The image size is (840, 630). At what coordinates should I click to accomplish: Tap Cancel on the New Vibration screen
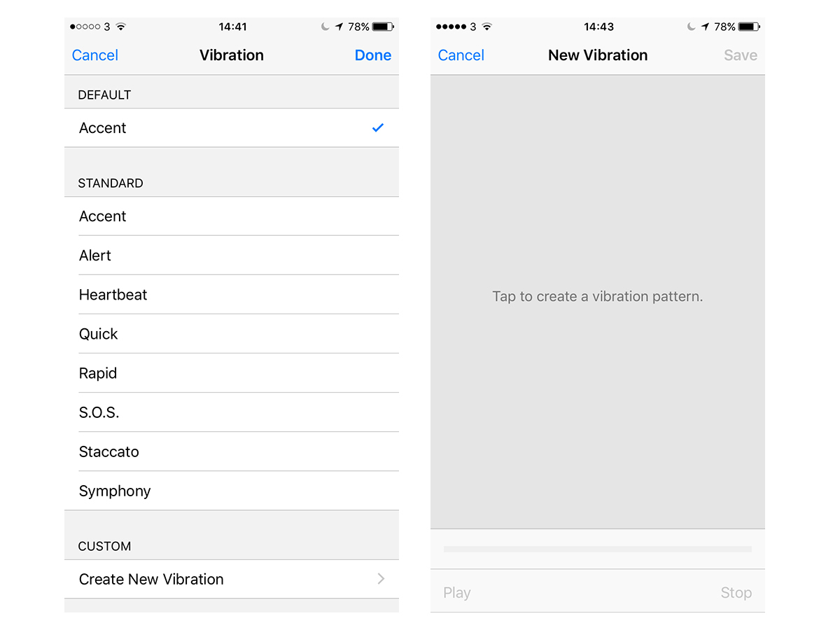click(x=461, y=55)
